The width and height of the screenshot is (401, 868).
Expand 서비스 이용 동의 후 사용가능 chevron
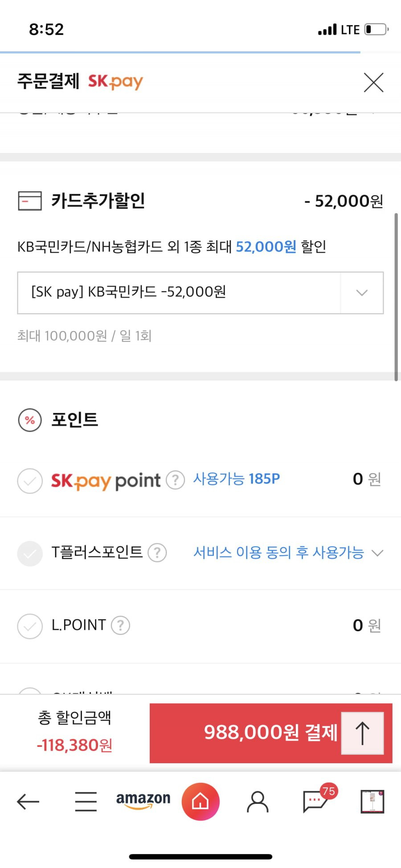tap(377, 553)
